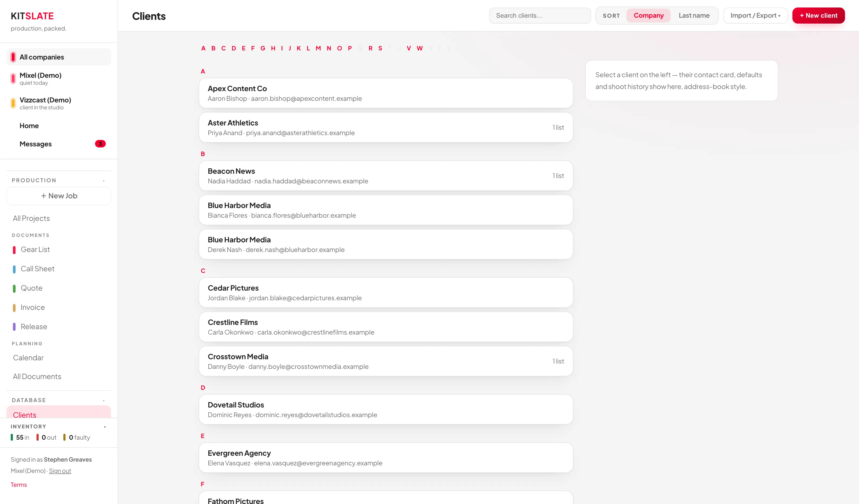Open Release with purple marker
Image resolution: width=859 pixels, height=504 pixels.
[34, 327]
